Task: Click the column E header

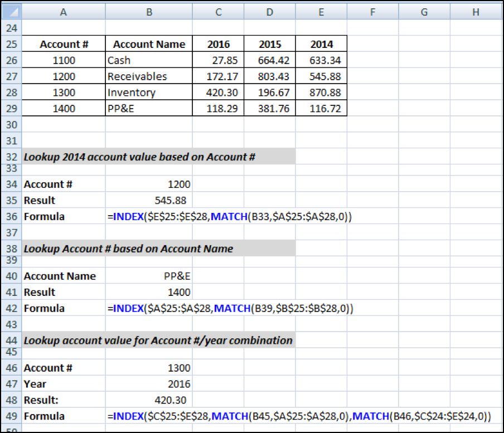Action: click(321, 12)
